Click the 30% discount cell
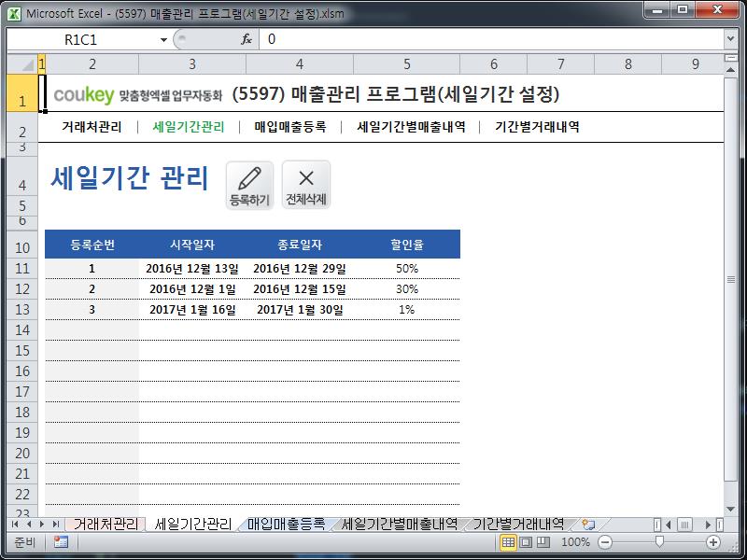Image resolution: width=747 pixels, height=560 pixels. [407, 289]
